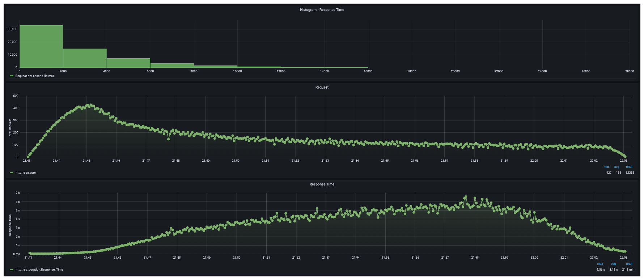Sort Response Time legend by avg
Image resolution: width=644 pixels, height=280 pixels.
point(613,264)
